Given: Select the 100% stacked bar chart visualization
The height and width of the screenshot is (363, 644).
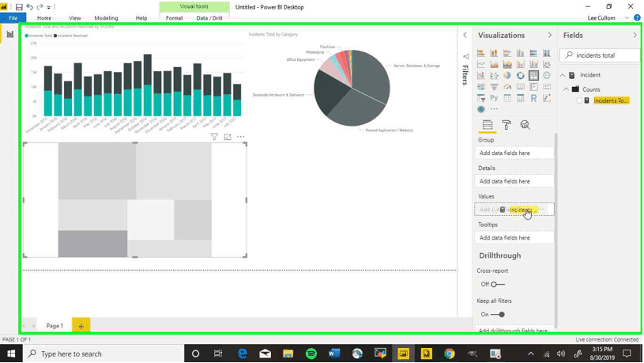Looking at the screenshot, I should (x=533, y=53).
